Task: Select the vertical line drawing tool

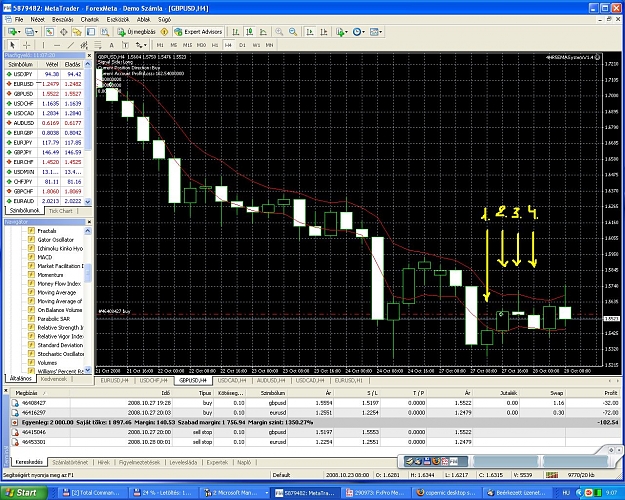Action: tap(43, 45)
